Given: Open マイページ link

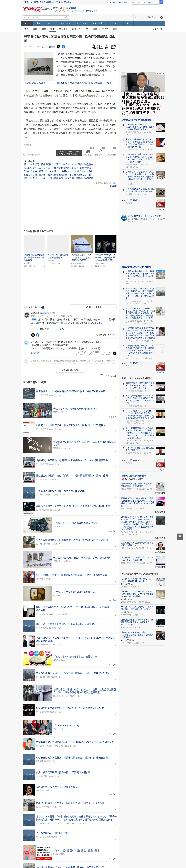Looking at the screenshot, I should [139, 17].
